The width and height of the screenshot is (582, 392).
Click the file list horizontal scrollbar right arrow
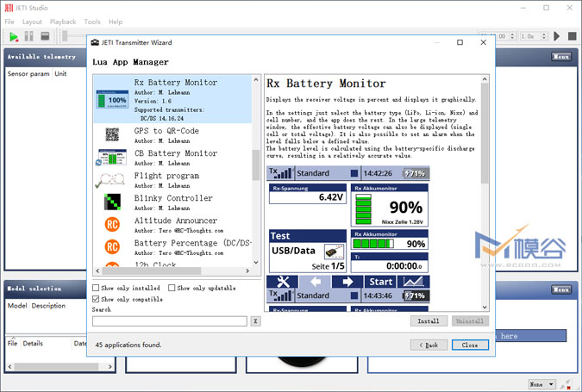110,367
